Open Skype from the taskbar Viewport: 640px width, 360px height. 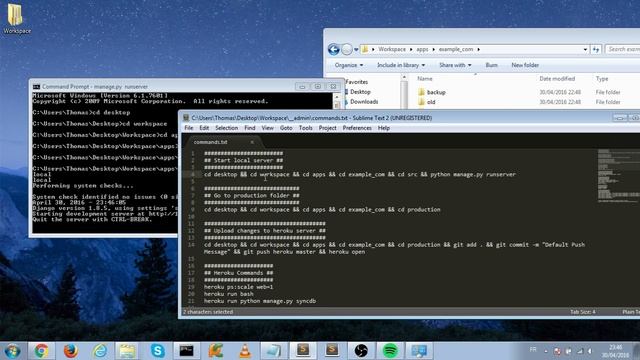(x=158, y=351)
